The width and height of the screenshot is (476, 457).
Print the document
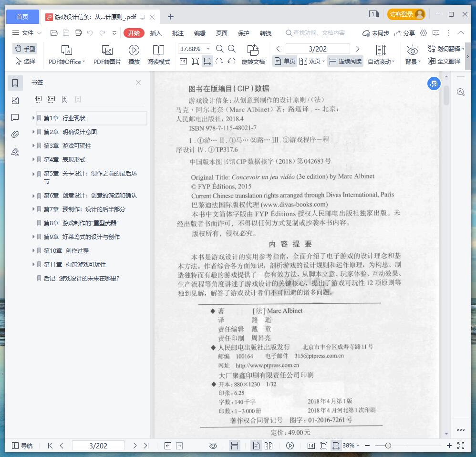pos(78,33)
